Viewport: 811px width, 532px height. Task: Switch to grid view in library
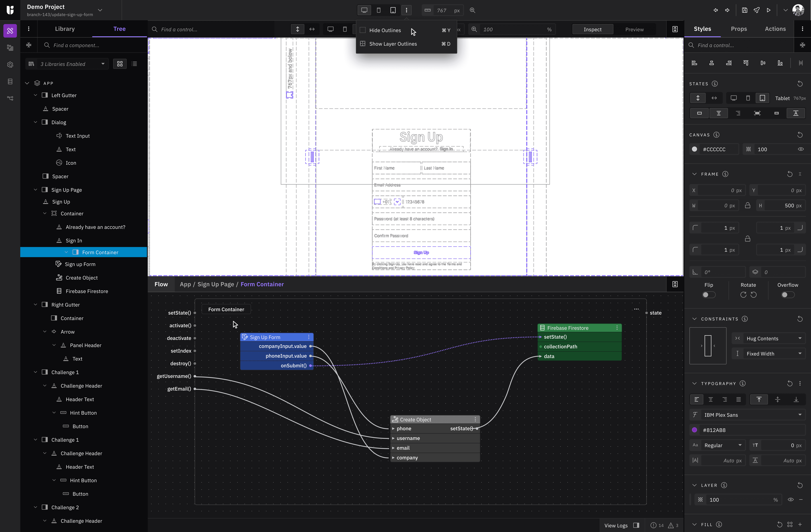click(120, 64)
